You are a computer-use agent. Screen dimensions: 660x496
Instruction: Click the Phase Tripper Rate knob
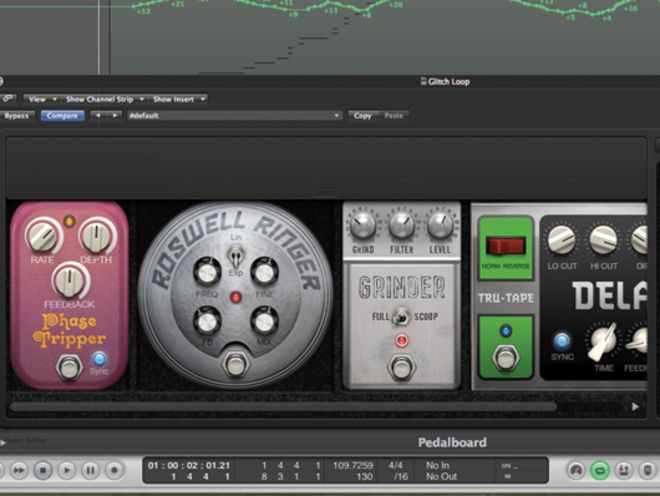42,237
